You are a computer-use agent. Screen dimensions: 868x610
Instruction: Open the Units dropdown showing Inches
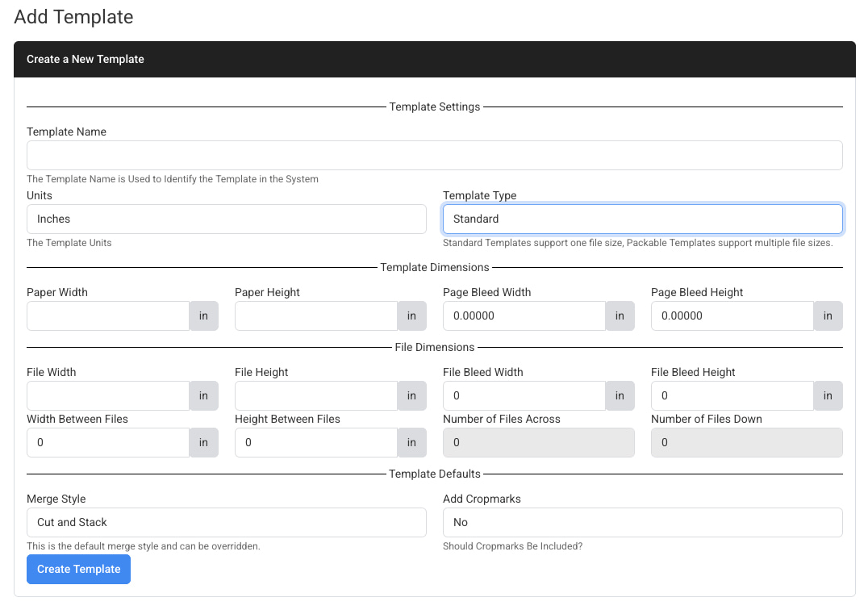point(226,219)
